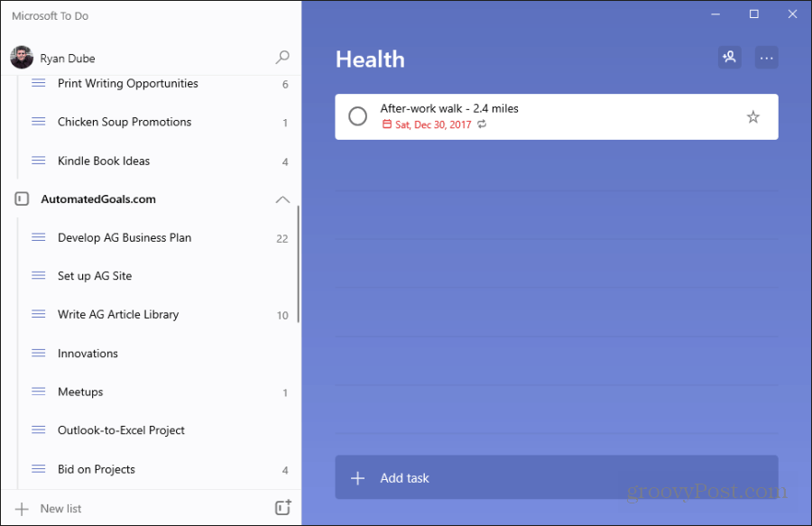The width and height of the screenshot is (812, 526).
Task: Minimize the Microsoft To Do window
Action: (715, 14)
